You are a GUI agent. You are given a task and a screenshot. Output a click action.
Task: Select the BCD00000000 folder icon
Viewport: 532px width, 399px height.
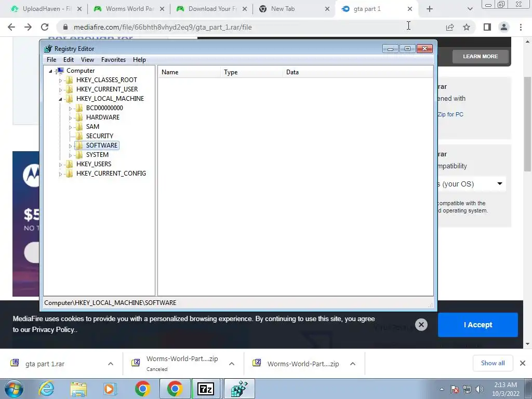click(79, 108)
